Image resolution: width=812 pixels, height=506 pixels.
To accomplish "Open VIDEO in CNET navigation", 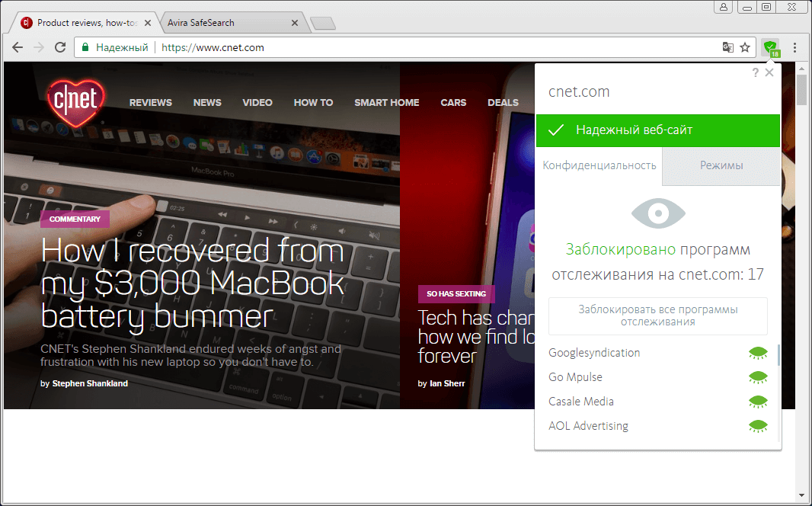I will [257, 103].
